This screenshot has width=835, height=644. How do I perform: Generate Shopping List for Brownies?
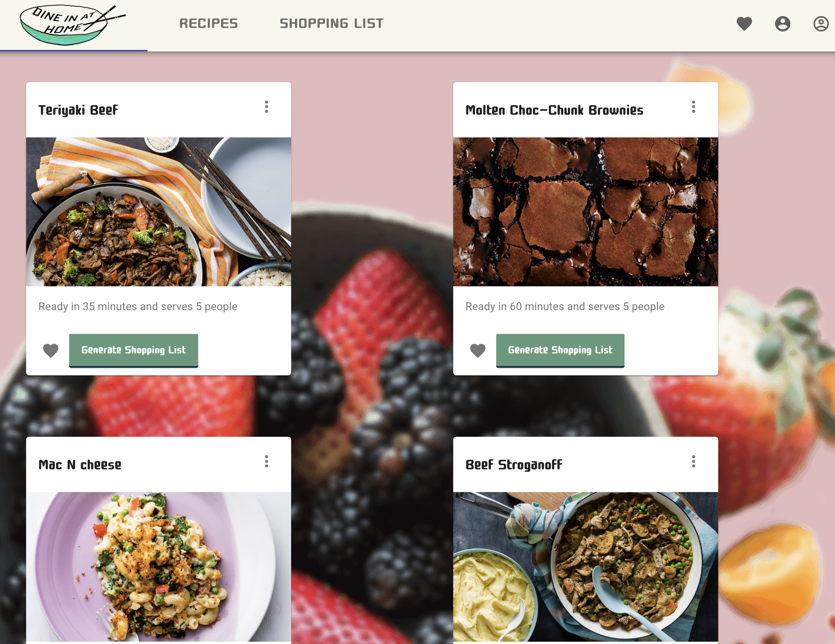coord(560,350)
